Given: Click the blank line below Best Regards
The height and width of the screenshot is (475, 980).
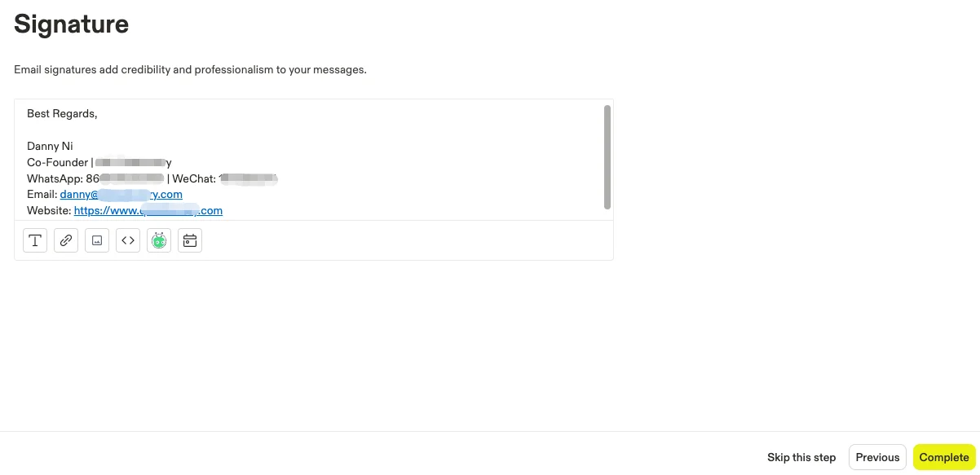Looking at the screenshot, I should [x=310, y=130].
